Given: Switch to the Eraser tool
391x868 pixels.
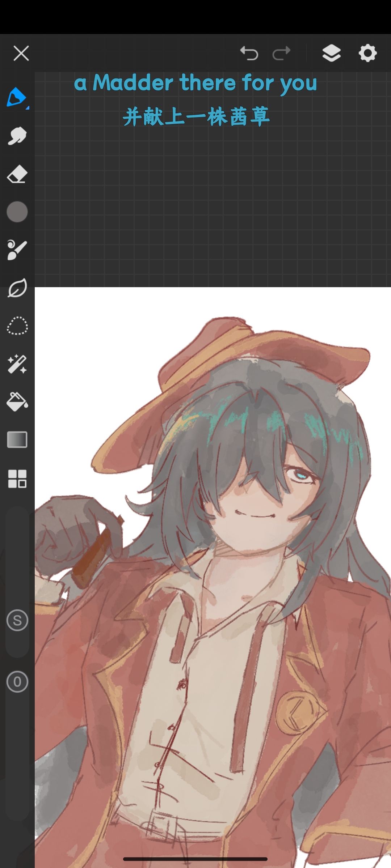Looking at the screenshot, I should [x=17, y=175].
